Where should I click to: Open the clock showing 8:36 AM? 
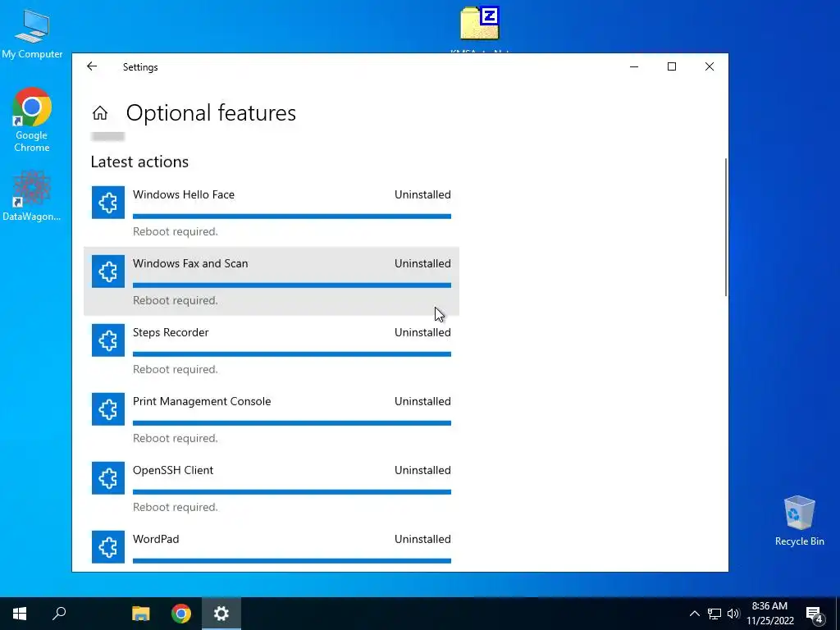click(769, 614)
